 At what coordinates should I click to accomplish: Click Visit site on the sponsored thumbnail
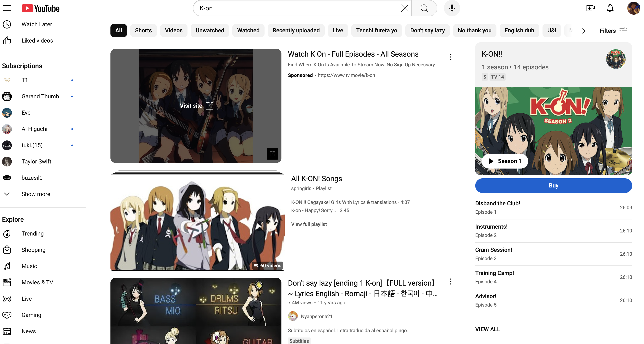click(x=196, y=106)
